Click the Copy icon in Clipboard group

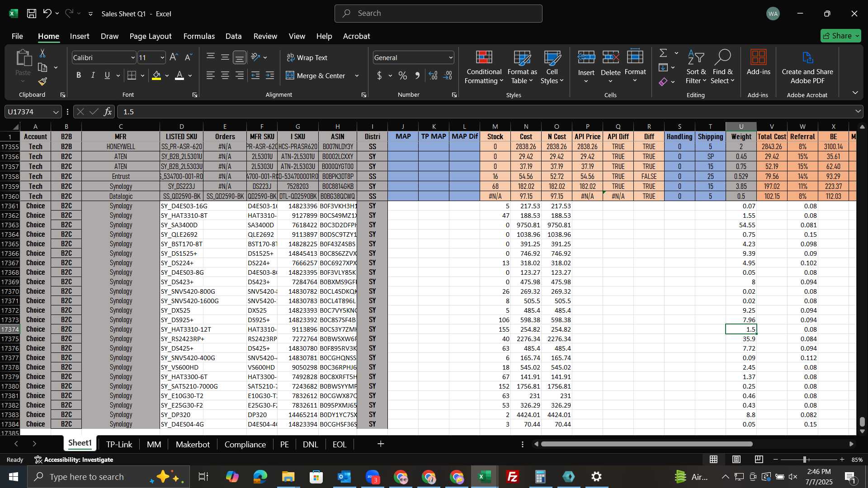(x=42, y=67)
